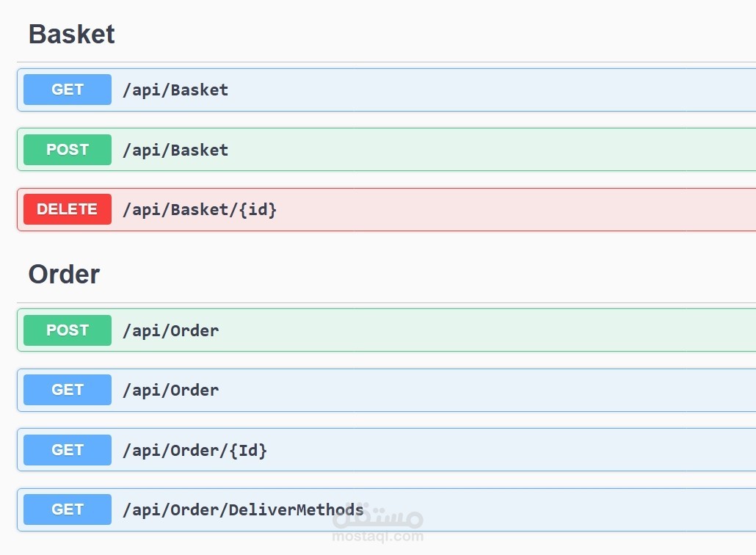This screenshot has width=756, height=555.
Task: Click the GET badge beside the plain /api/Order path
Action: tap(68, 390)
